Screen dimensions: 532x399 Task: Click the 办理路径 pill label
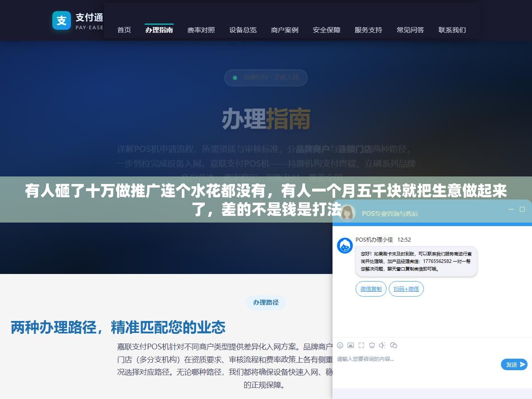[266, 302]
